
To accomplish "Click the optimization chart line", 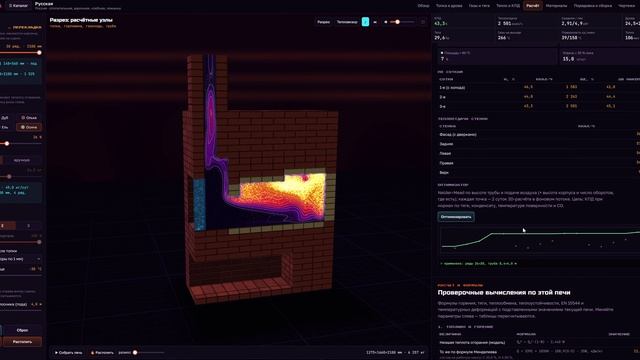I will pyautogui.click(x=540, y=240).
